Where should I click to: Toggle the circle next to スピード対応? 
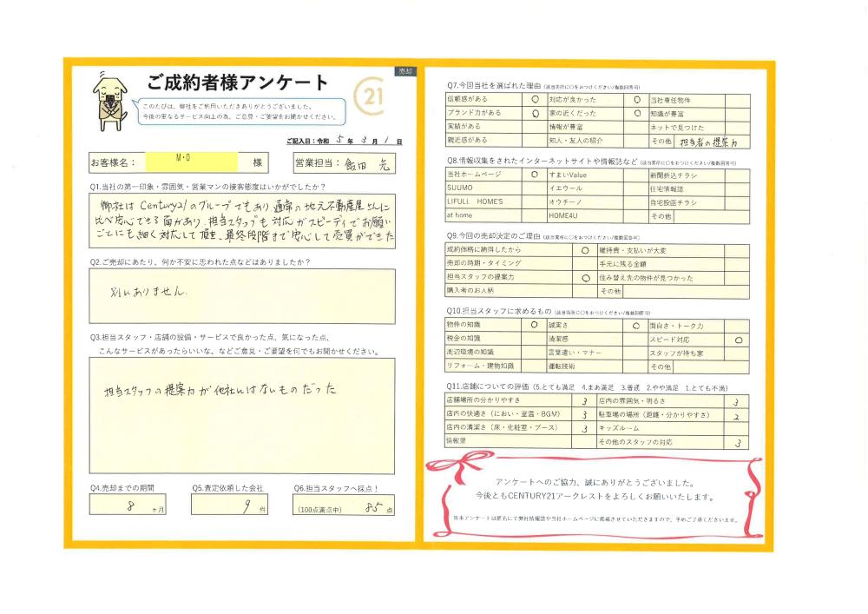[738, 340]
